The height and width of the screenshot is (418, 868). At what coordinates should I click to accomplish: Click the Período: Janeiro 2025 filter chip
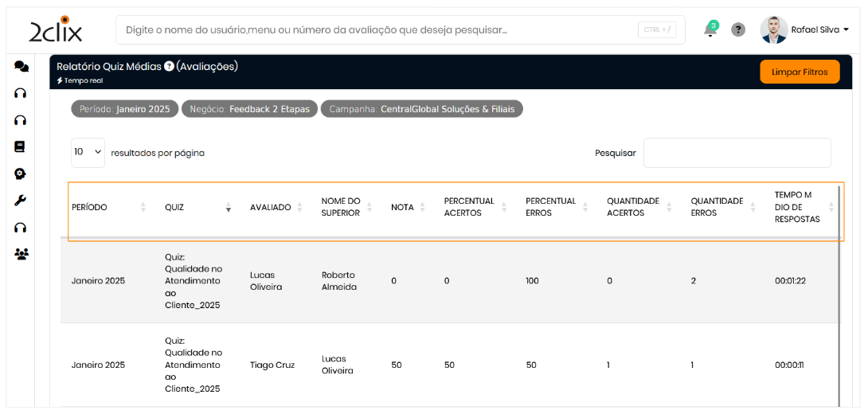pos(124,109)
